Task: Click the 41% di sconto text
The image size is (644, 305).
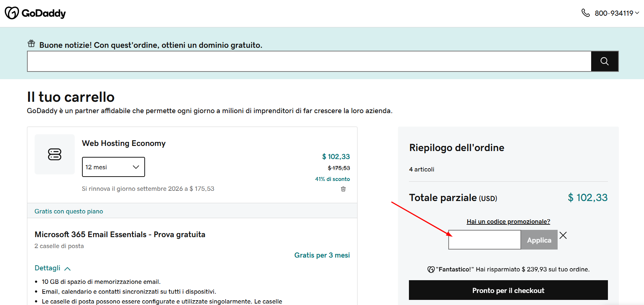Action: coord(332,179)
